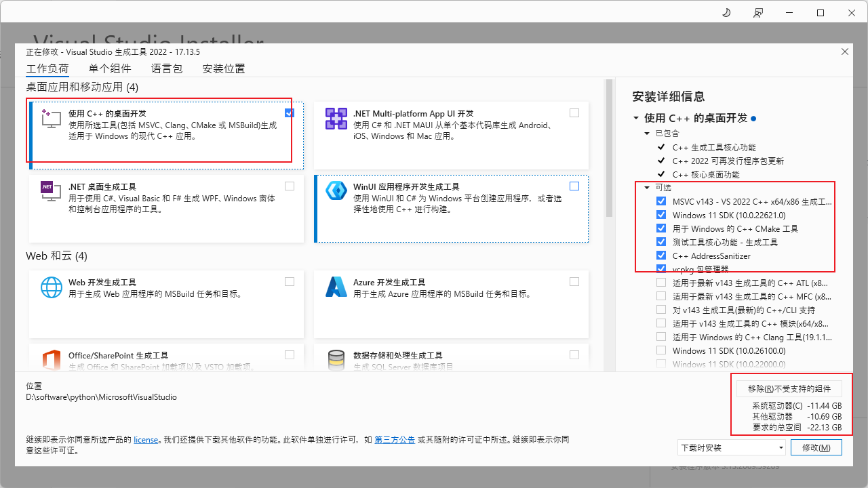The image size is (868, 488).
Task: Uncheck 测试工具核心功能 - 生成工具 option
Action: coord(661,242)
